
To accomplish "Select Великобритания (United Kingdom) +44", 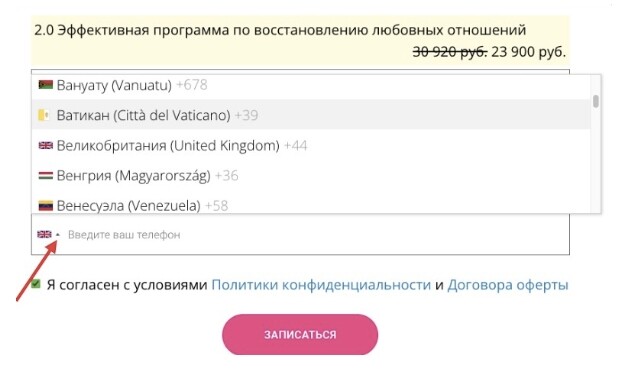I will click(311, 145).
